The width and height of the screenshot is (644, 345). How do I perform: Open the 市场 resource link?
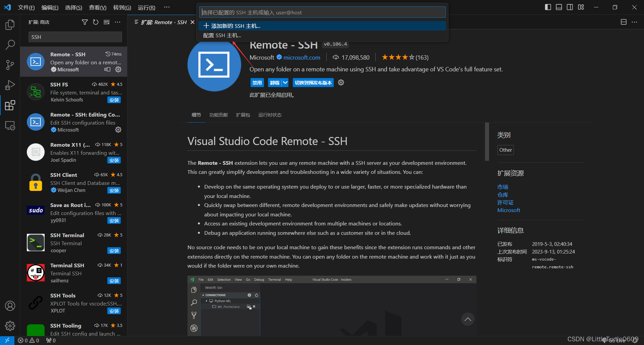503,187
